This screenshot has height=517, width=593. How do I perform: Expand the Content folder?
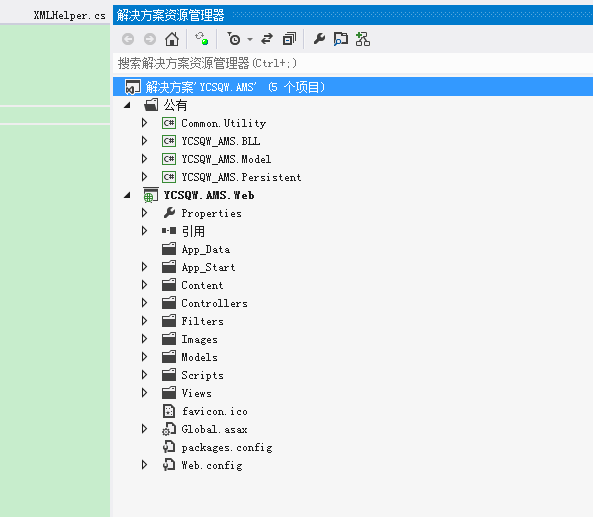pos(144,285)
